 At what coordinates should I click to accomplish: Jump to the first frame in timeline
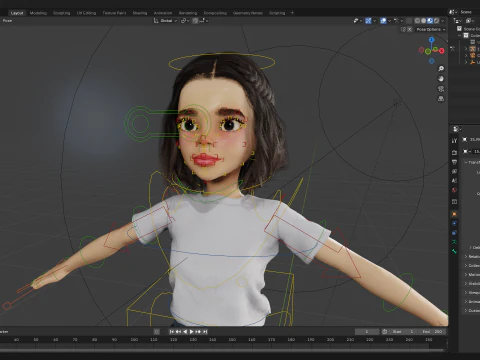pyautogui.click(x=172, y=332)
